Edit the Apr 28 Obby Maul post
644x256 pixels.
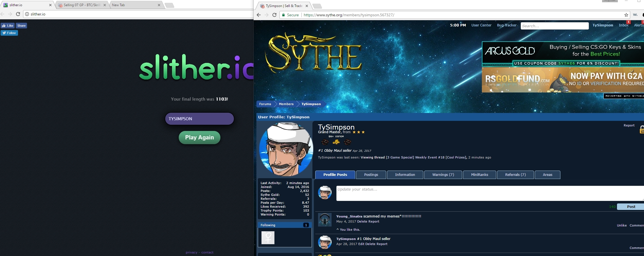click(361, 244)
